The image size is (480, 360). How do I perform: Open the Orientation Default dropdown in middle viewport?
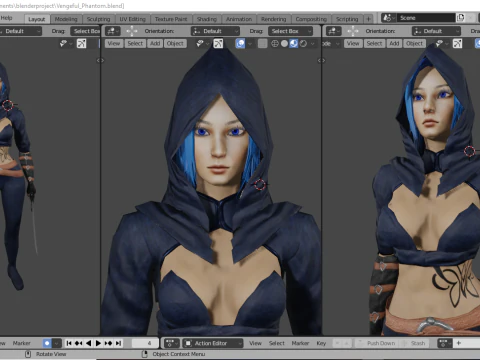coord(215,31)
